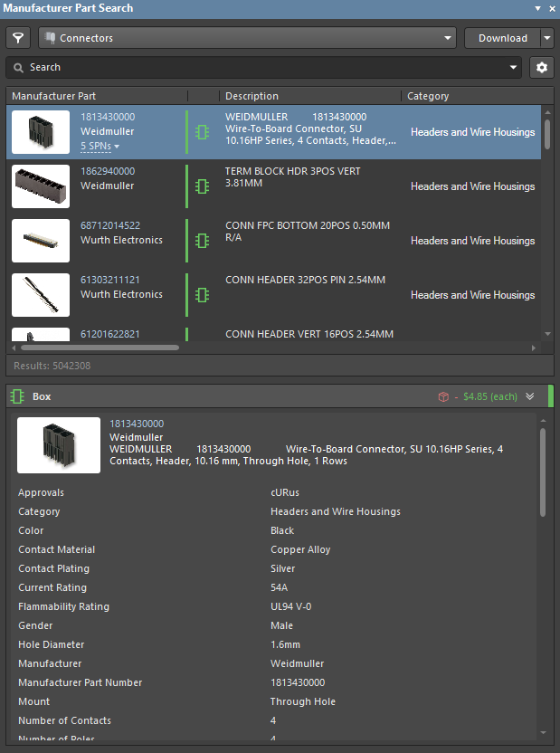Select the 1813430000 part thumbnail
The image size is (560, 753).
(x=41, y=132)
